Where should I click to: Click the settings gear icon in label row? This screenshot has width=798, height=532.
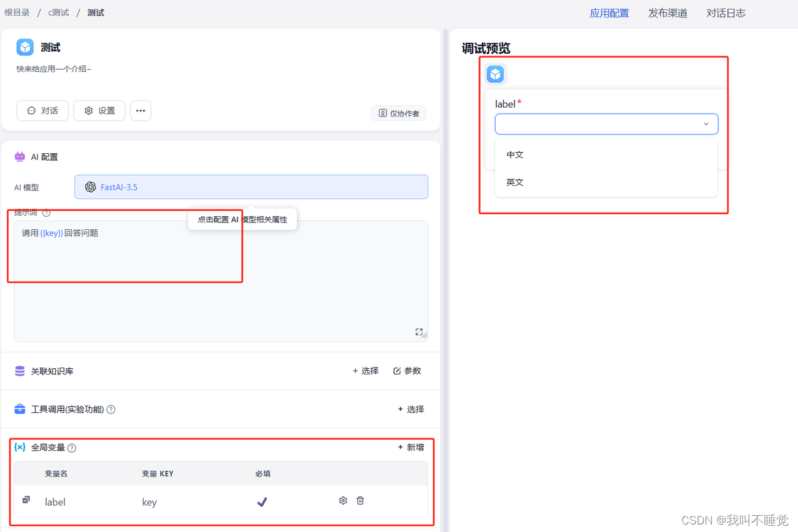pyautogui.click(x=343, y=500)
